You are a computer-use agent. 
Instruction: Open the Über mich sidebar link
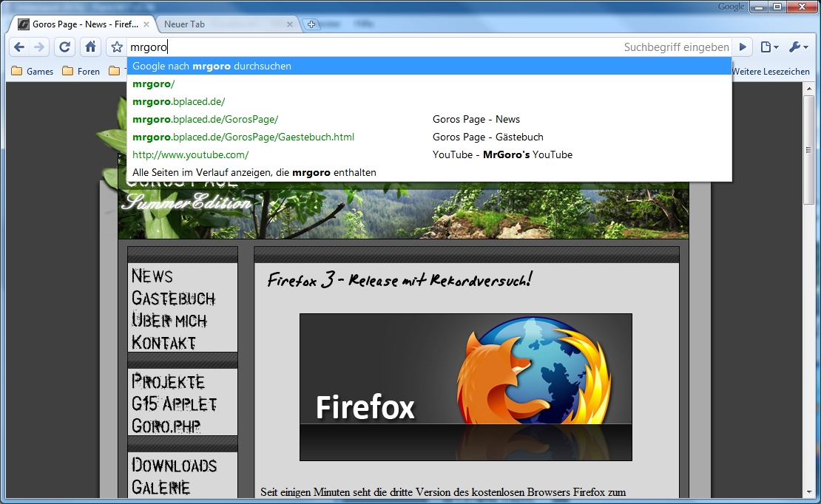[x=169, y=320]
